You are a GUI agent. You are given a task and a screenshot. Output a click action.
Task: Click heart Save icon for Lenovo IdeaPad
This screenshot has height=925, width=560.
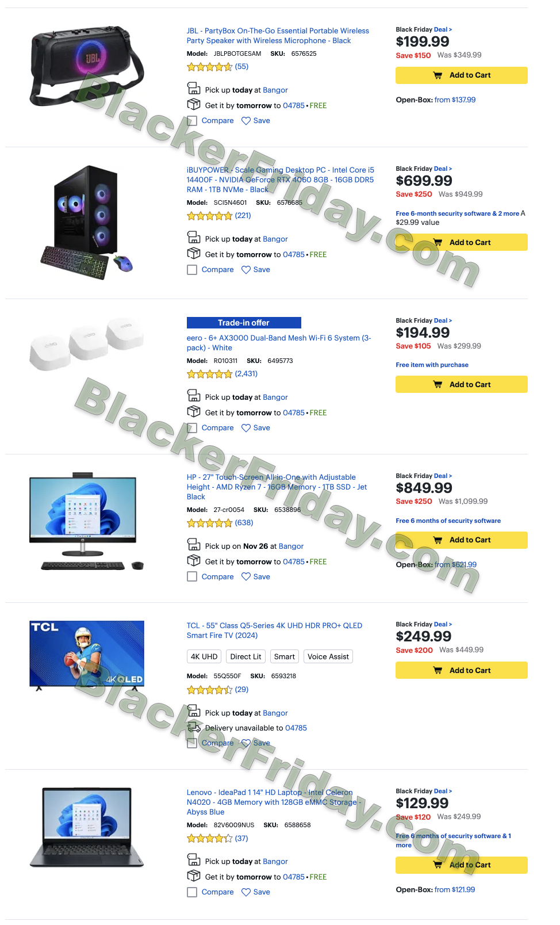246,892
